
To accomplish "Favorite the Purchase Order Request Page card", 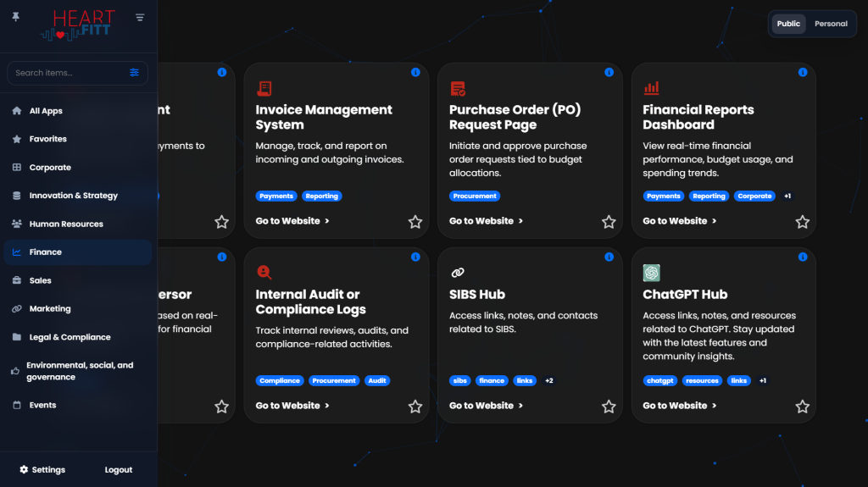I will click(x=609, y=222).
